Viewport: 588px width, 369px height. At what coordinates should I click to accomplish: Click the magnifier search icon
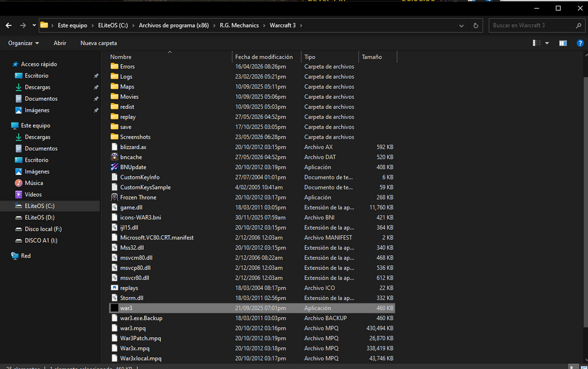click(579, 25)
